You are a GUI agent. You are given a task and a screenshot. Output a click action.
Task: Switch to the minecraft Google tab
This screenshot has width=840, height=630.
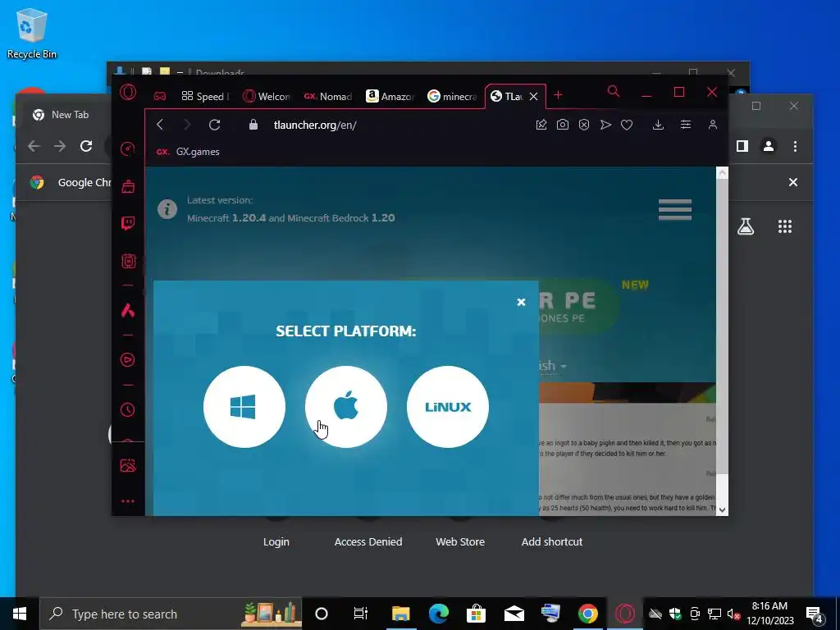click(452, 97)
